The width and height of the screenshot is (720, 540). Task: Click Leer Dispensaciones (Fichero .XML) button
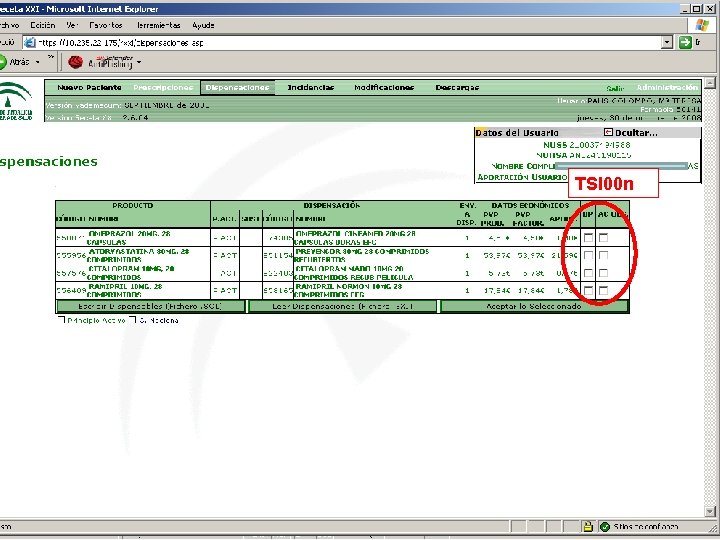343,306
